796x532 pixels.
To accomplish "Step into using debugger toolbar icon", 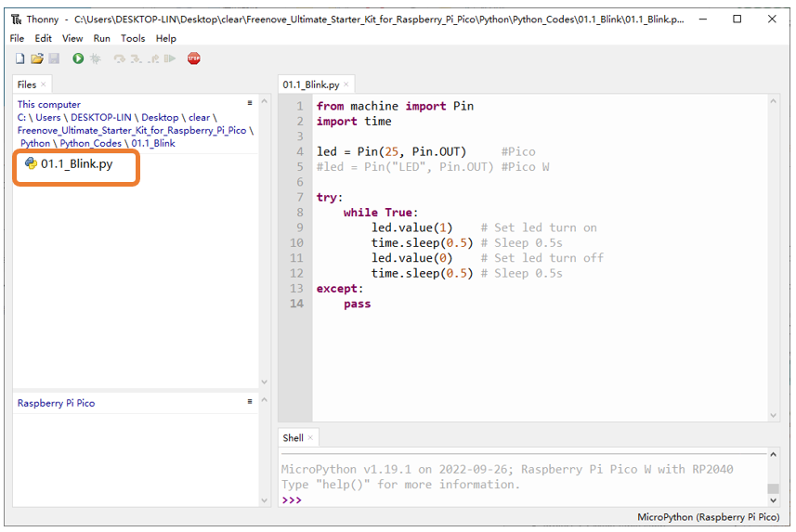I will click(136, 58).
